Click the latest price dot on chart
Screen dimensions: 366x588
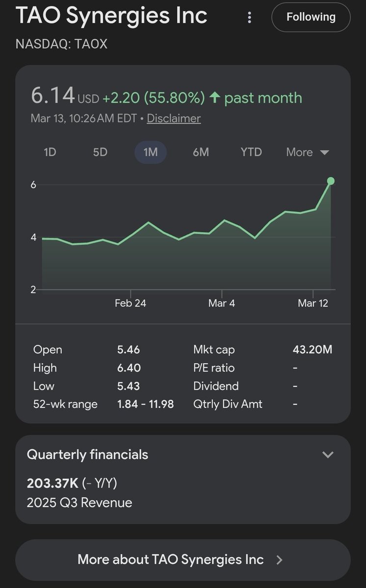(331, 181)
